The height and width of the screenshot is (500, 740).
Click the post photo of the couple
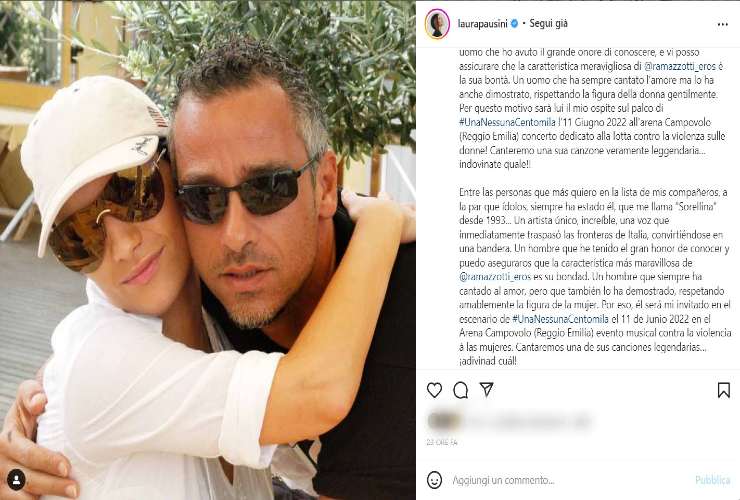click(x=208, y=250)
